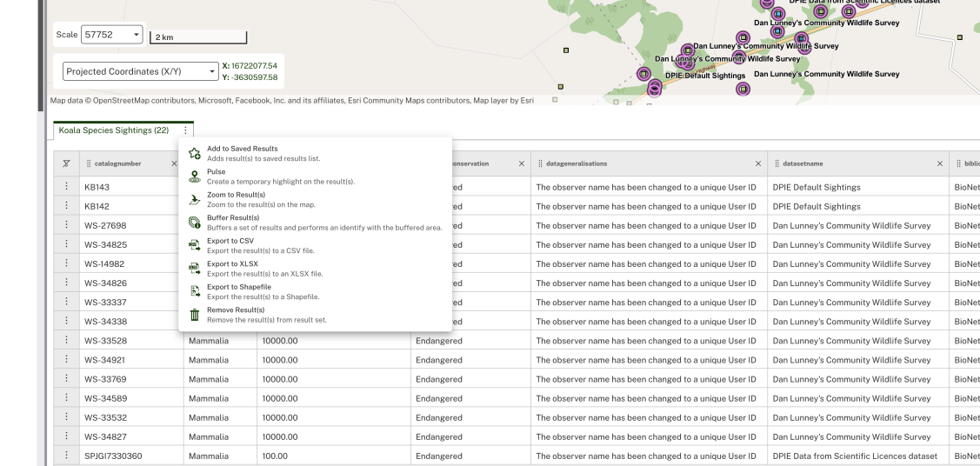Open the row actions menu for WS-33769

[66, 378]
